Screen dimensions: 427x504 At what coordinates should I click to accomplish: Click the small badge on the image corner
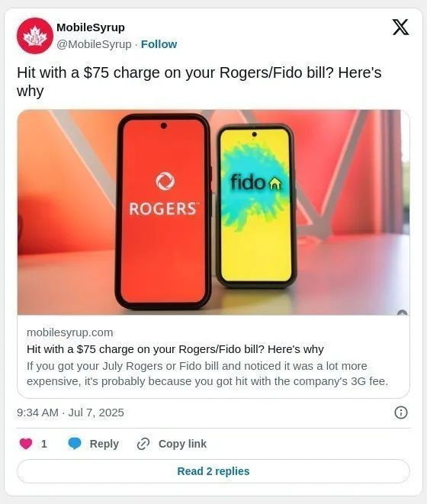pos(402,313)
